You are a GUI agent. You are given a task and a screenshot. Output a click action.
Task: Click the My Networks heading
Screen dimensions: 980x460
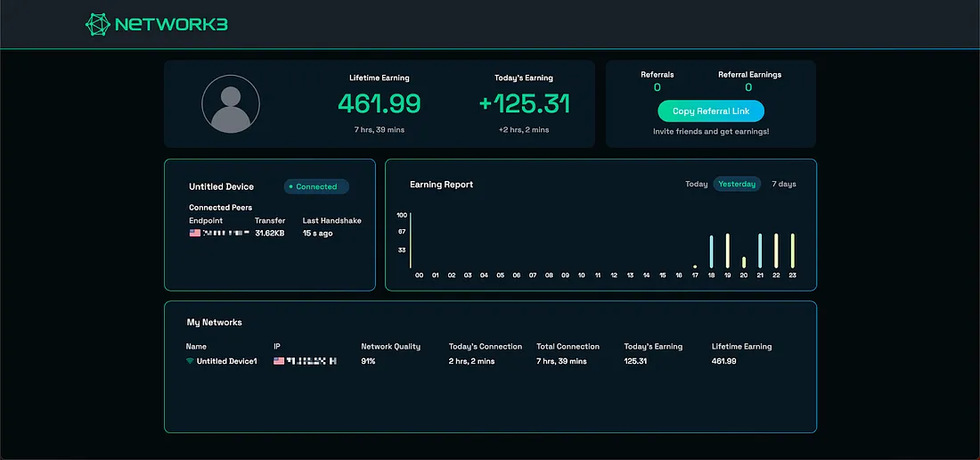215,323
